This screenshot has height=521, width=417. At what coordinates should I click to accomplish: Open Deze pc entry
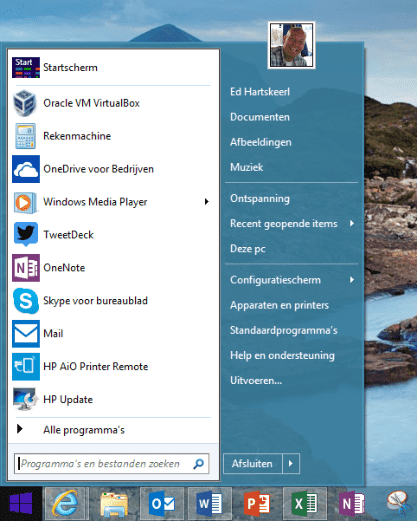click(248, 249)
